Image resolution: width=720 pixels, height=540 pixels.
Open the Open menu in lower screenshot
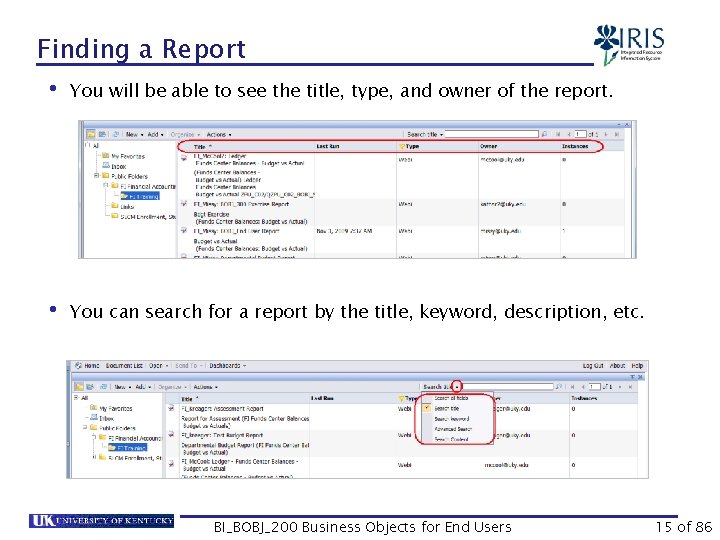pos(158,366)
